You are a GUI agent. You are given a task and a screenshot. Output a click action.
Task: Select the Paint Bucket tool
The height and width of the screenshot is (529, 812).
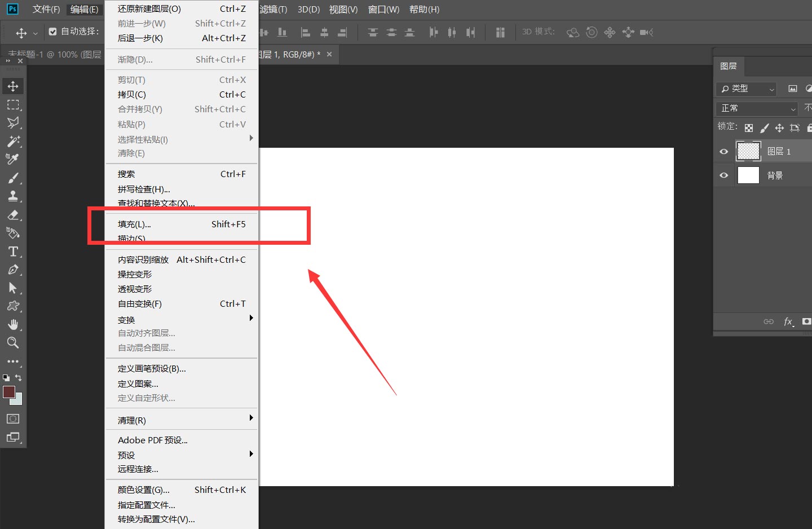(x=13, y=233)
